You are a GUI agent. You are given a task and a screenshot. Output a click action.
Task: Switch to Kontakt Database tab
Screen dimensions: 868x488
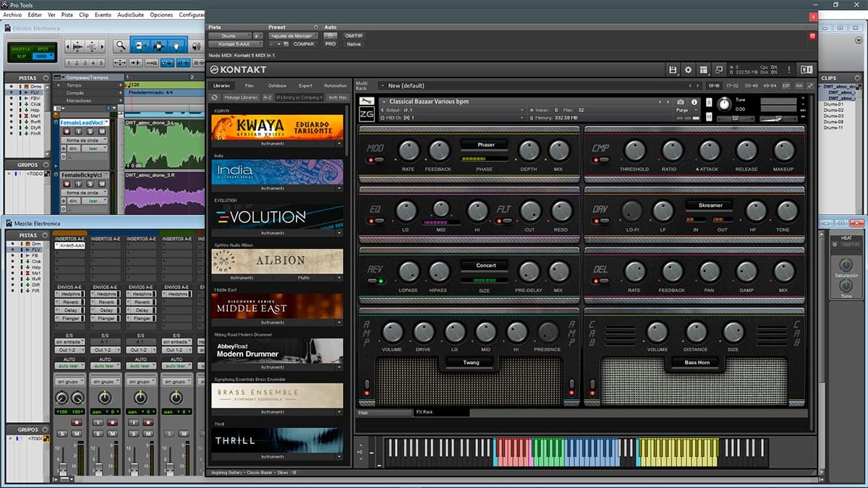[x=277, y=85]
